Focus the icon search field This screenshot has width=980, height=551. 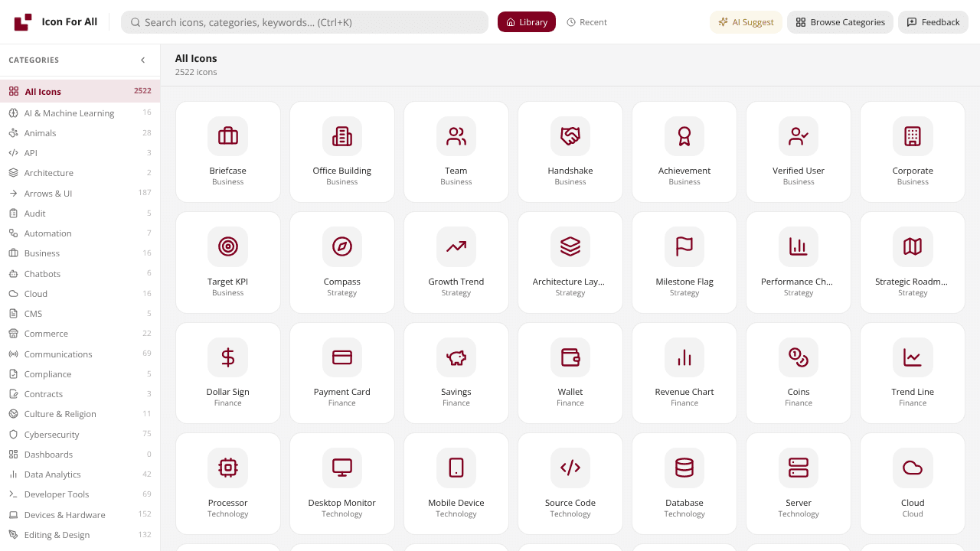coord(305,22)
